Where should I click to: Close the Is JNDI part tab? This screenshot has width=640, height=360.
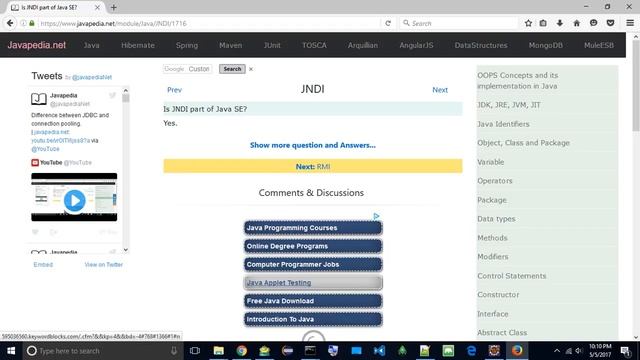[97, 7]
